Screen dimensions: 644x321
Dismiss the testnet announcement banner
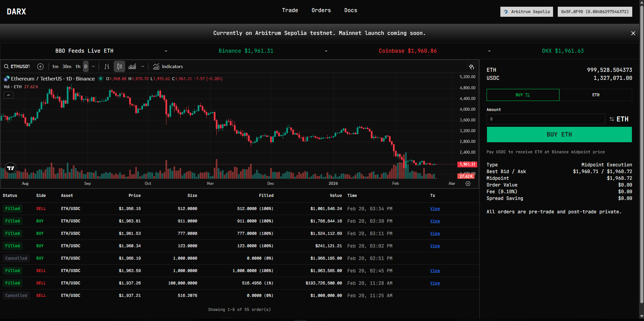tap(633, 33)
